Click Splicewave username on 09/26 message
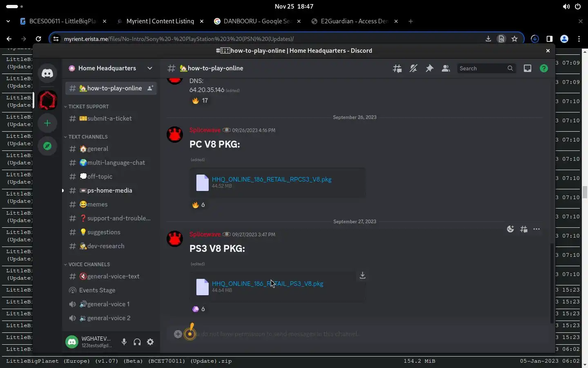 pos(205,130)
